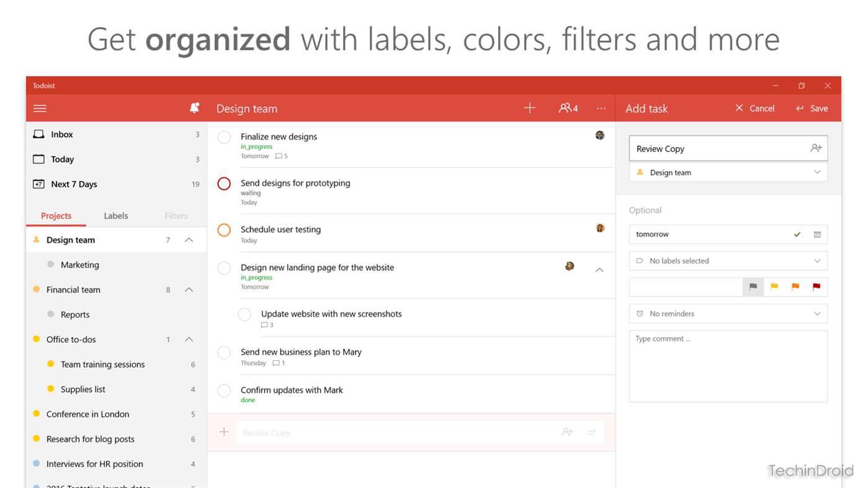The image size is (868, 488).
Task: Complete task Design new landing page for the website
Action: point(224,268)
